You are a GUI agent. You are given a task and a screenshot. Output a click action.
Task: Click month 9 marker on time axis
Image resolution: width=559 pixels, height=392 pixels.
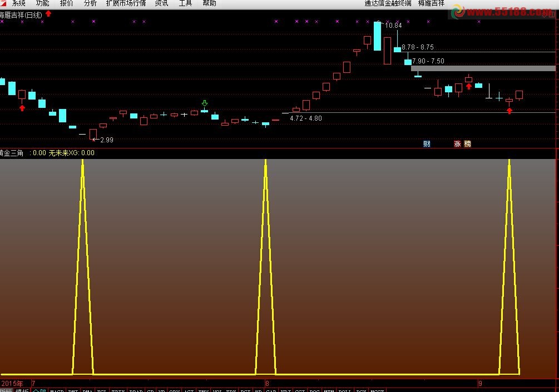tap(480, 384)
